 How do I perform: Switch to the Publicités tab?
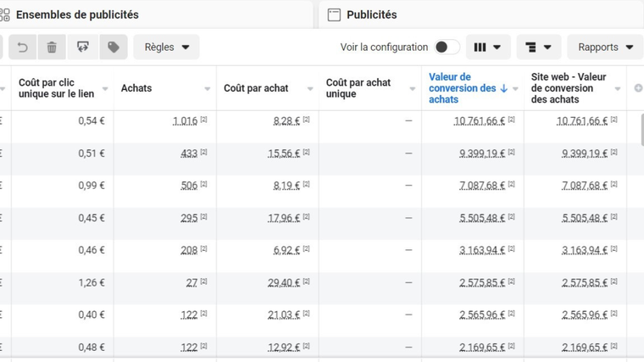pyautogui.click(x=371, y=14)
